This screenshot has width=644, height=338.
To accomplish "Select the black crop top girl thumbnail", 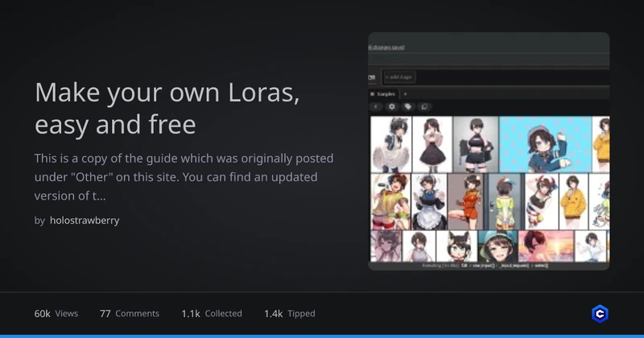I will pyautogui.click(x=476, y=144).
